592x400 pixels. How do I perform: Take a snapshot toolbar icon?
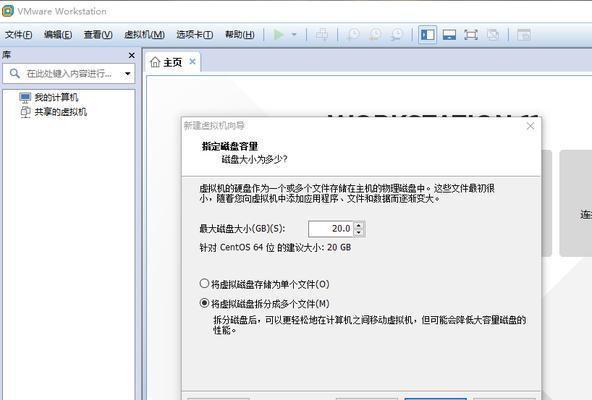[x=353, y=35]
